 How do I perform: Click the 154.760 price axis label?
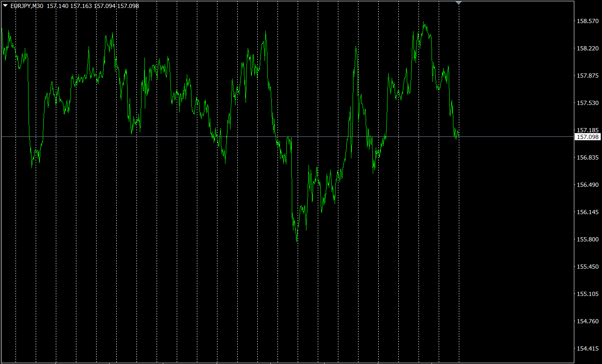[588, 321]
